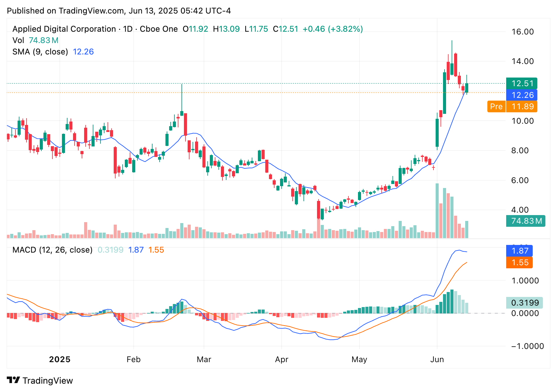Click the 'Vol' indicator legend label
The height and width of the screenshot is (392, 557).
[18, 40]
